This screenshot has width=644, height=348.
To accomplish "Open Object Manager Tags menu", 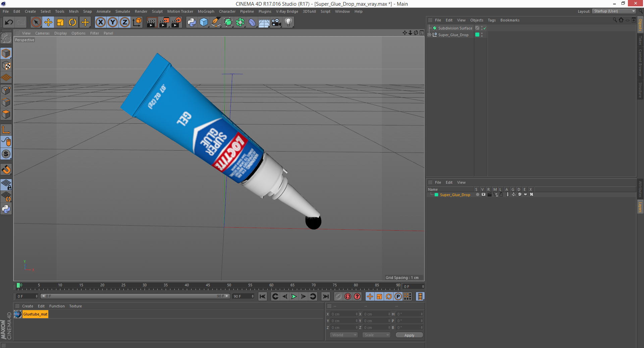I will coord(491,20).
